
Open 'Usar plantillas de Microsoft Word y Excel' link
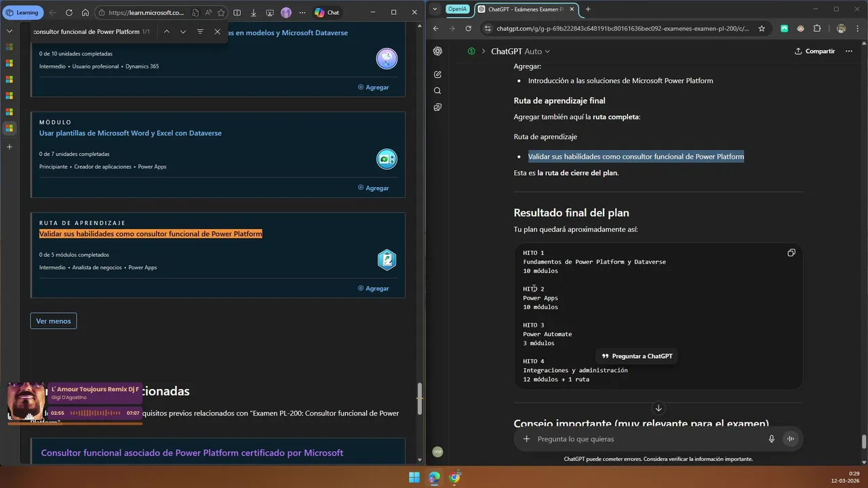pos(130,133)
